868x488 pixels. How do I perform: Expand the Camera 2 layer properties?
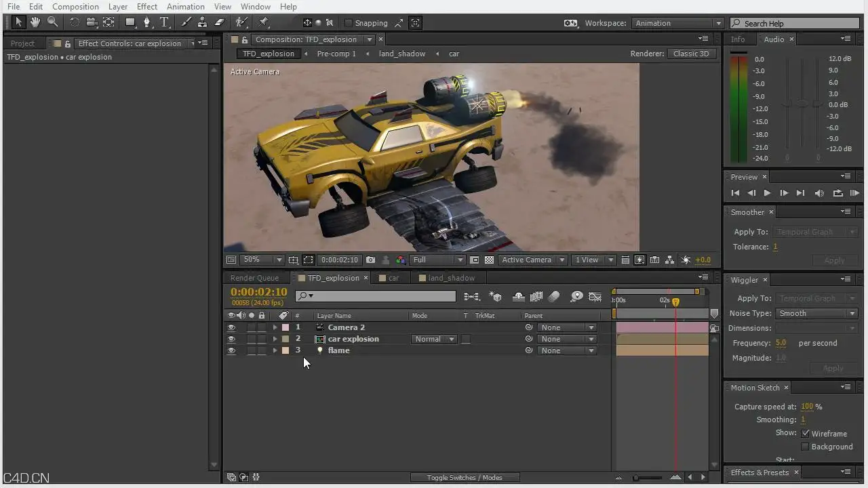[x=275, y=327]
